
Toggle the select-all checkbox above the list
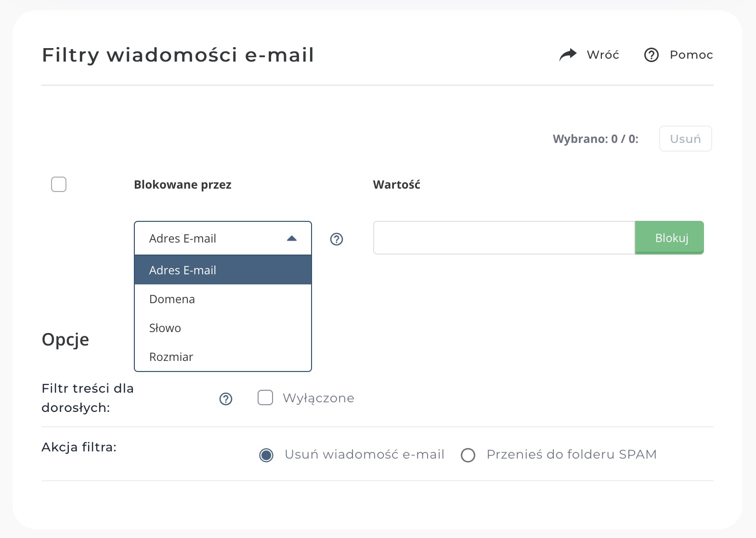[x=58, y=184]
